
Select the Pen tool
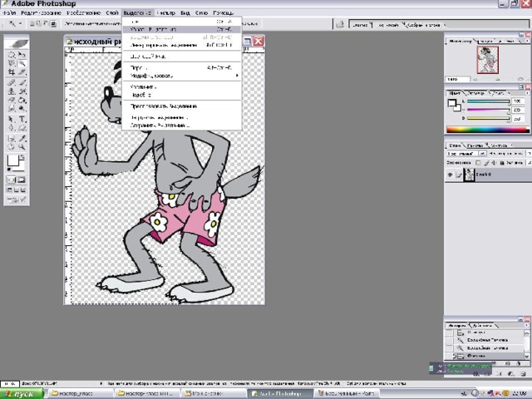pyautogui.click(x=12, y=128)
